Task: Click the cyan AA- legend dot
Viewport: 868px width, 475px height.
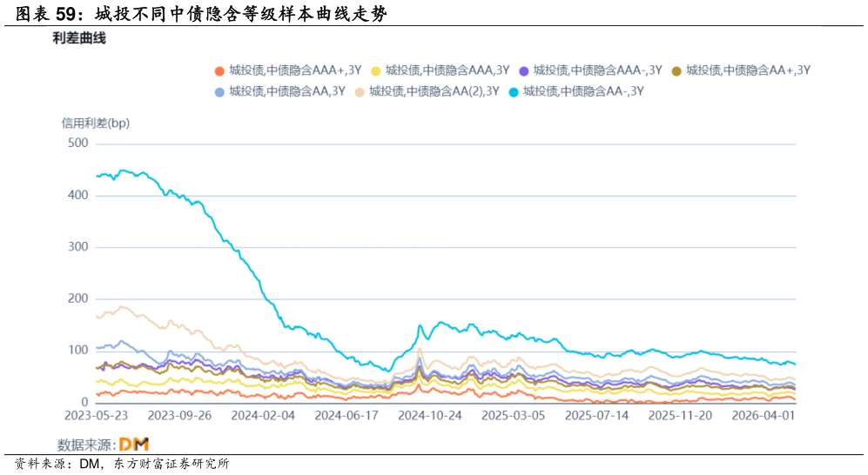Action: 514,92
